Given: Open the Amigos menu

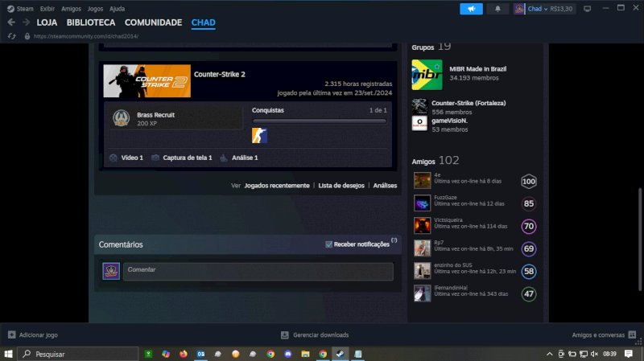Looking at the screenshot, I should pyautogui.click(x=71, y=9).
